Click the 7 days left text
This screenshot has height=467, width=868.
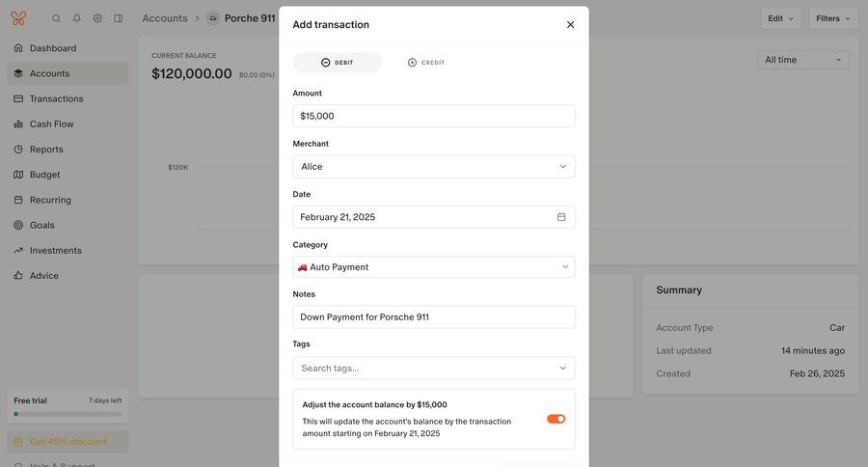coord(105,400)
